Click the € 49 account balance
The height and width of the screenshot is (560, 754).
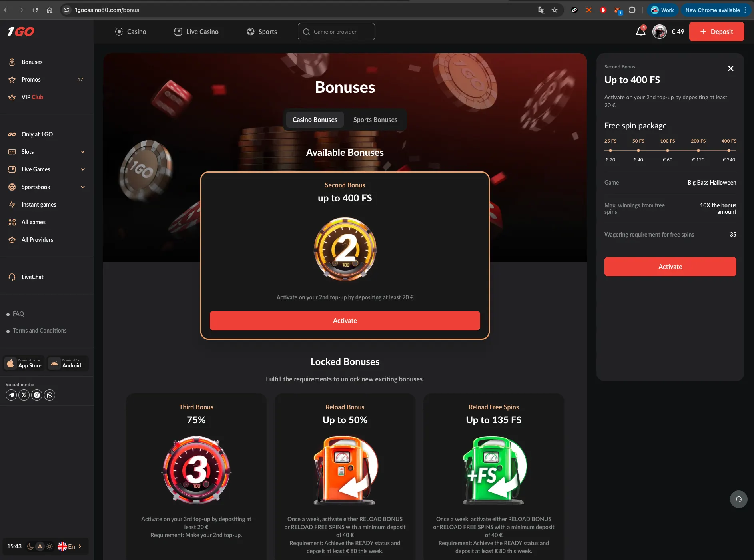678,32
